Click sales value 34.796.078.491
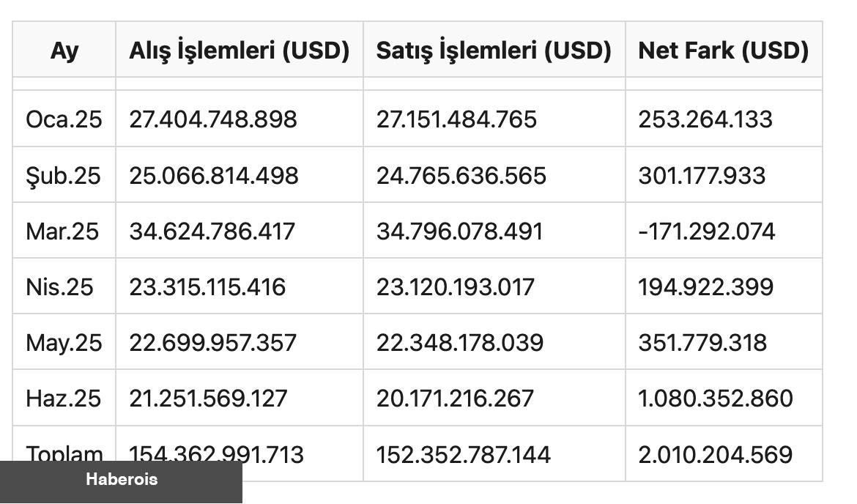 (x=459, y=231)
